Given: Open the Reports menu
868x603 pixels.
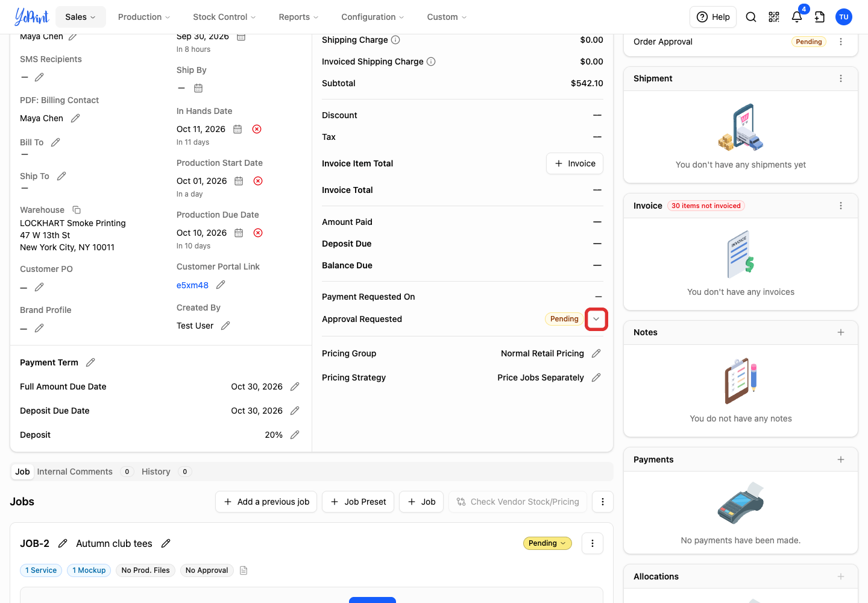Looking at the screenshot, I should point(298,17).
